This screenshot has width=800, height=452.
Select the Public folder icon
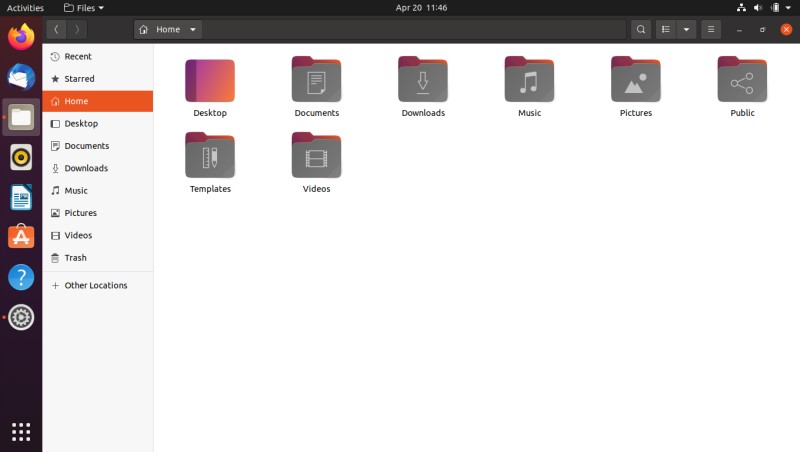742,80
